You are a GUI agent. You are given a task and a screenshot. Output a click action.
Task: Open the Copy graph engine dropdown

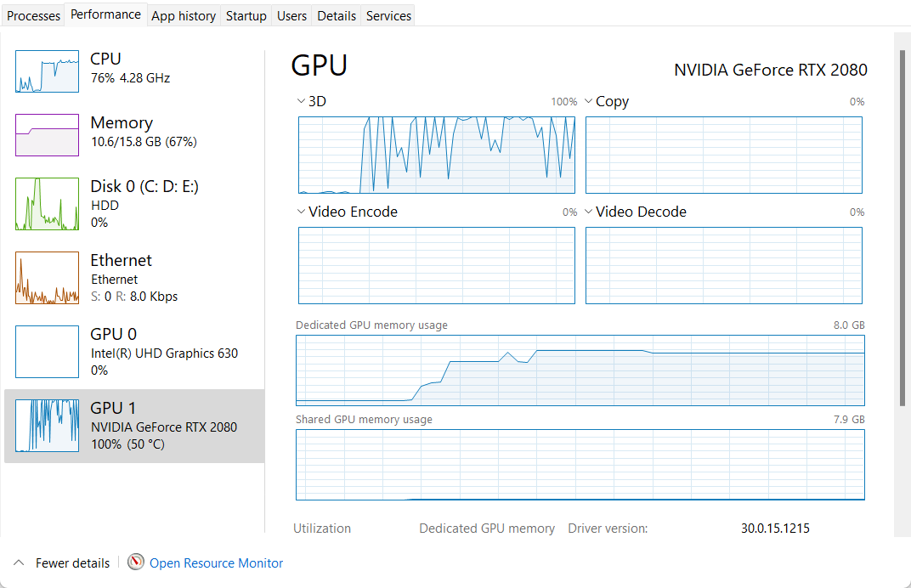tap(589, 101)
